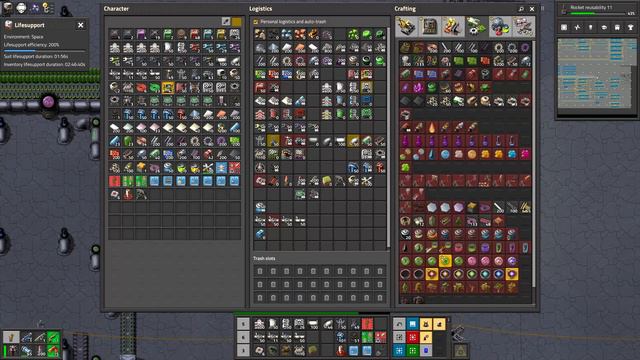The width and height of the screenshot is (640, 360).
Task: Click the first empty trash slot
Action: [x=260, y=271]
